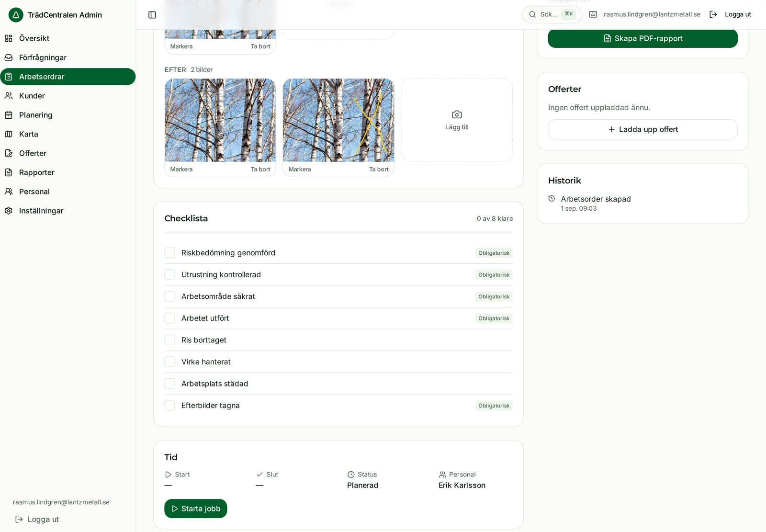This screenshot has width=766, height=532.
Task: Click the Personal users icon
Action: click(9, 192)
